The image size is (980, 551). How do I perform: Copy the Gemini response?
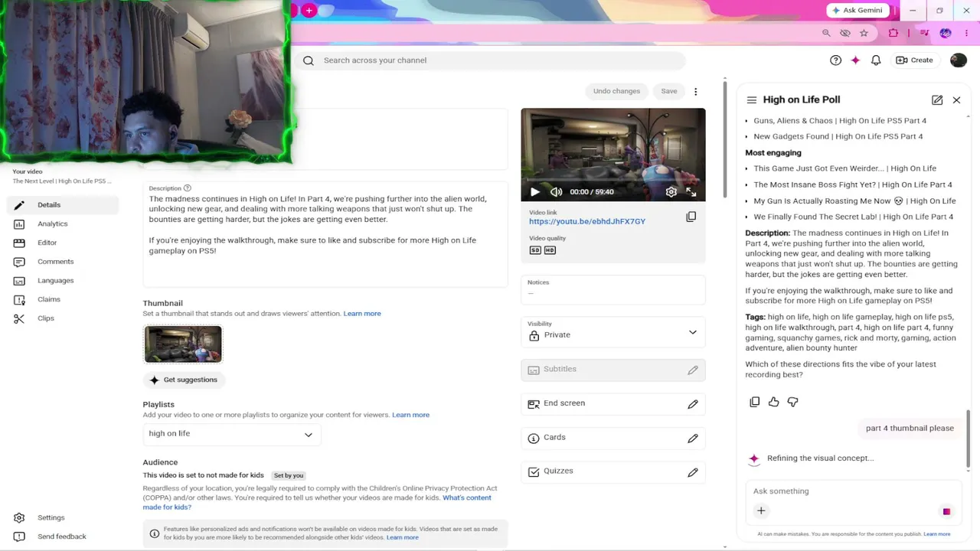click(x=755, y=402)
